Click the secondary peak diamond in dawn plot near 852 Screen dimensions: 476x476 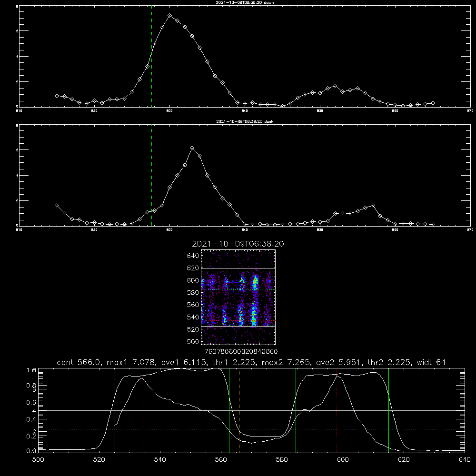tap(335, 86)
